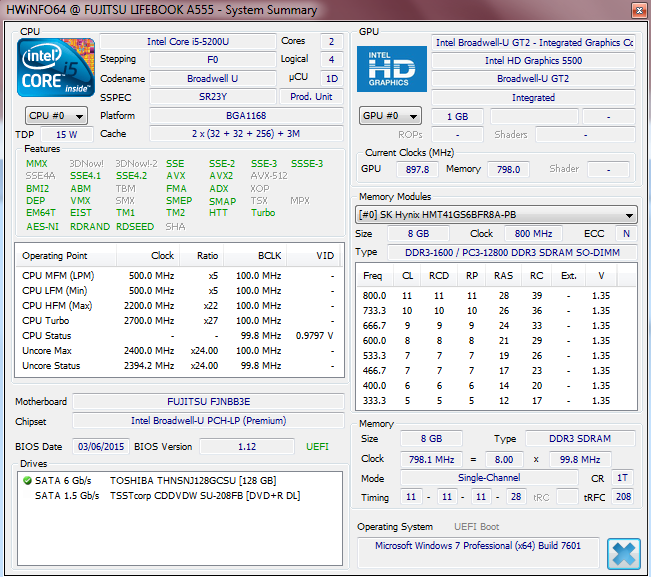The image size is (651, 577).
Task: Click the Intel Core i5 logo
Action: pos(56,68)
